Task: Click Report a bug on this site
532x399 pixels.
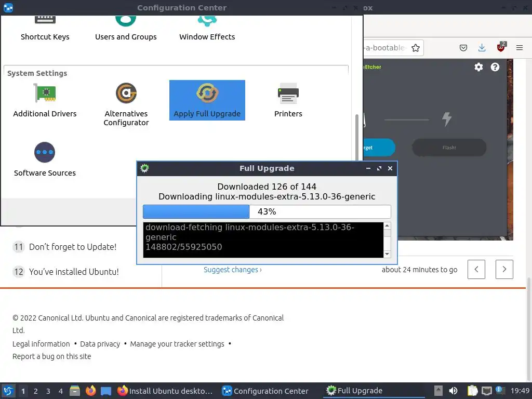Action: click(51, 356)
